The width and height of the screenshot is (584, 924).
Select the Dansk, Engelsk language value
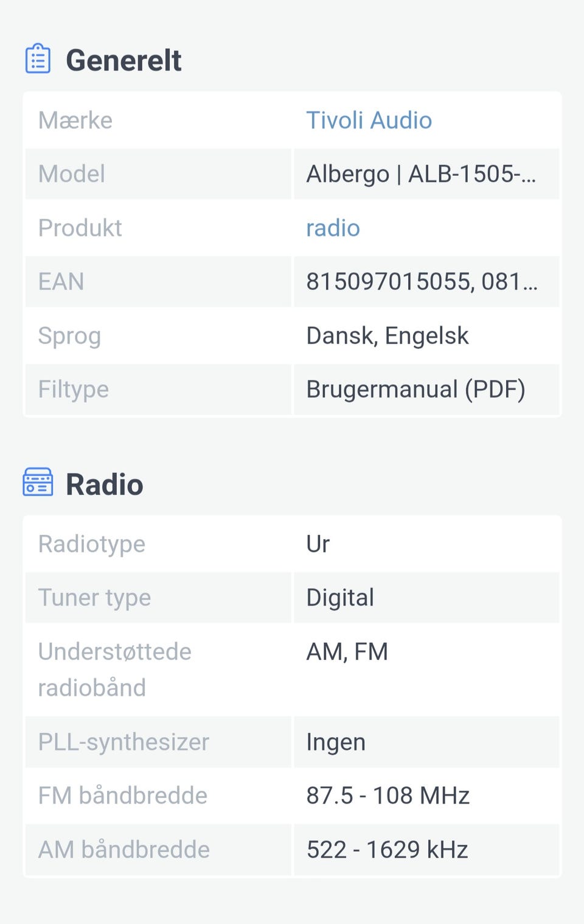[x=388, y=336]
